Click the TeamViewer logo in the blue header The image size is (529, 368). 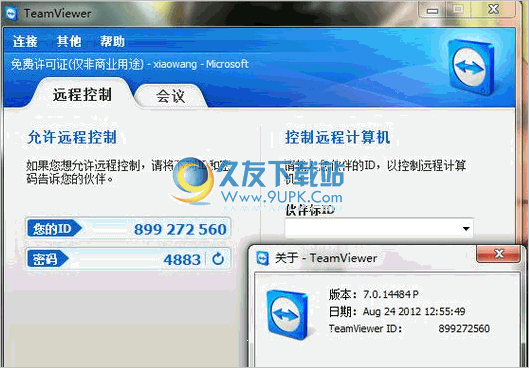[x=471, y=67]
